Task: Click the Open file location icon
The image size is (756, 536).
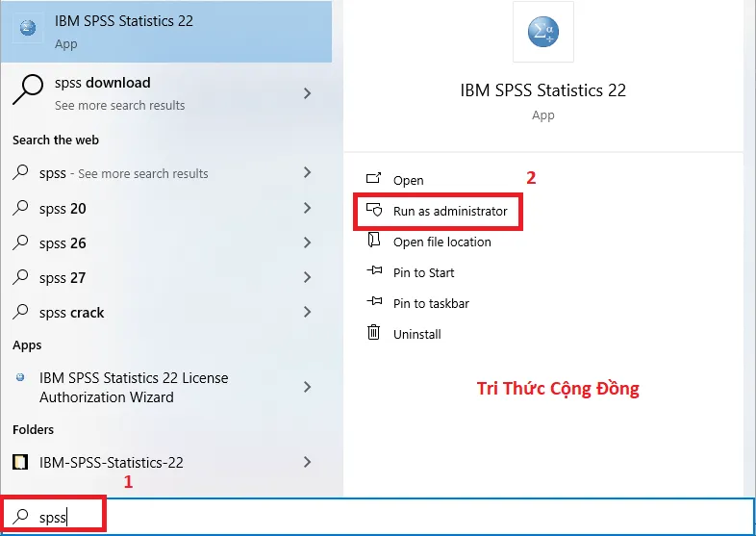Action: [x=373, y=240]
